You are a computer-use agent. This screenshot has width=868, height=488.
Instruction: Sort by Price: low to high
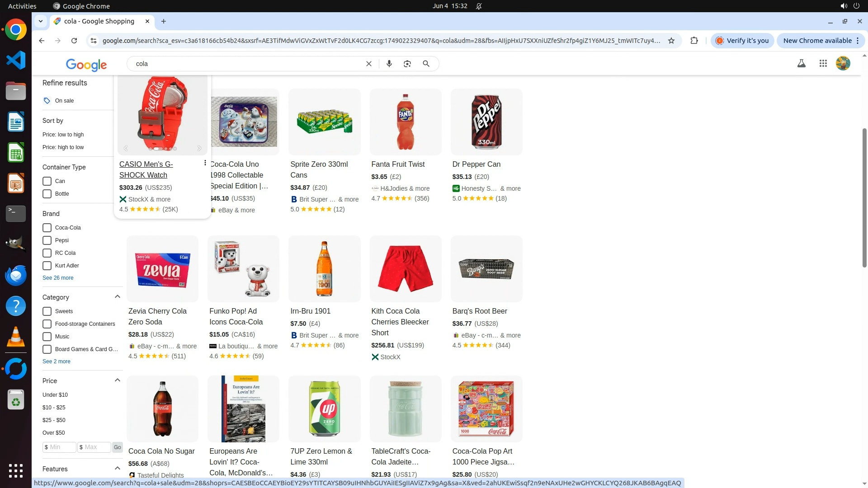[63, 135]
